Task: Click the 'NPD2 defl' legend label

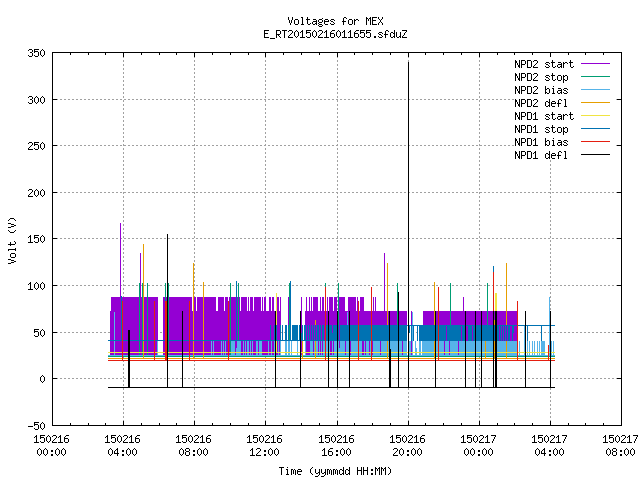Action: point(541,103)
